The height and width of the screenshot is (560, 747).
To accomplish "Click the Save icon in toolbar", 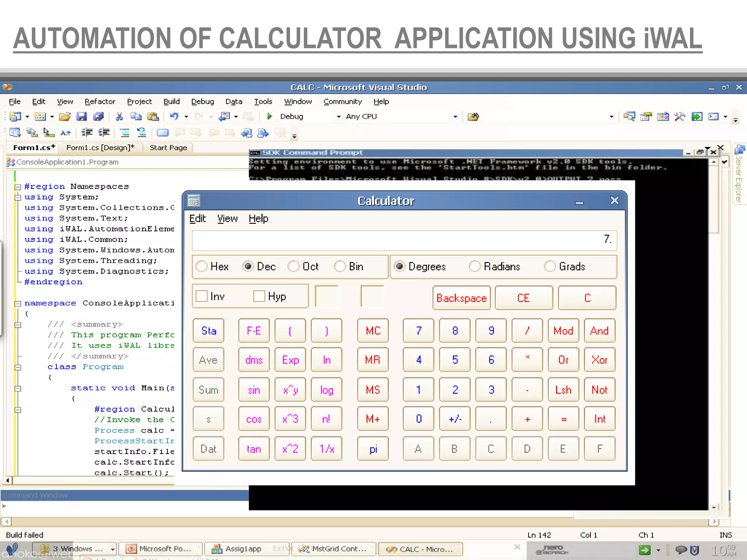I will tap(82, 117).
